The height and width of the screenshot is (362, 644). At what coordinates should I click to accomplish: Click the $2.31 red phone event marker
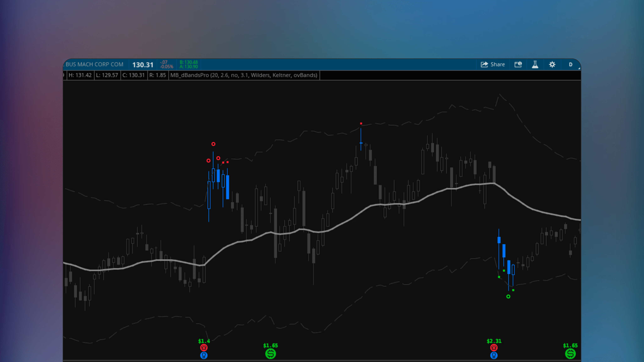[x=494, y=348]
